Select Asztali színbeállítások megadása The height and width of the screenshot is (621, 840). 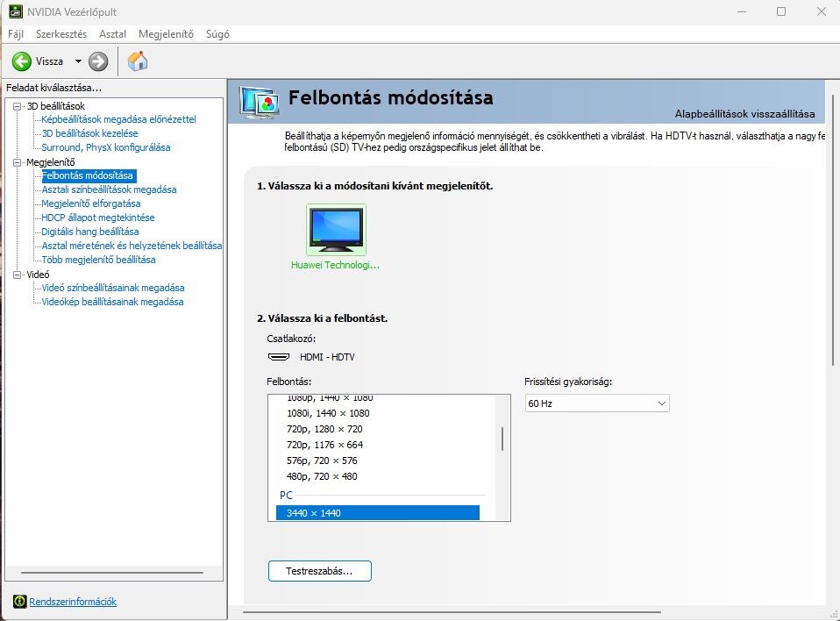point(110,189)
